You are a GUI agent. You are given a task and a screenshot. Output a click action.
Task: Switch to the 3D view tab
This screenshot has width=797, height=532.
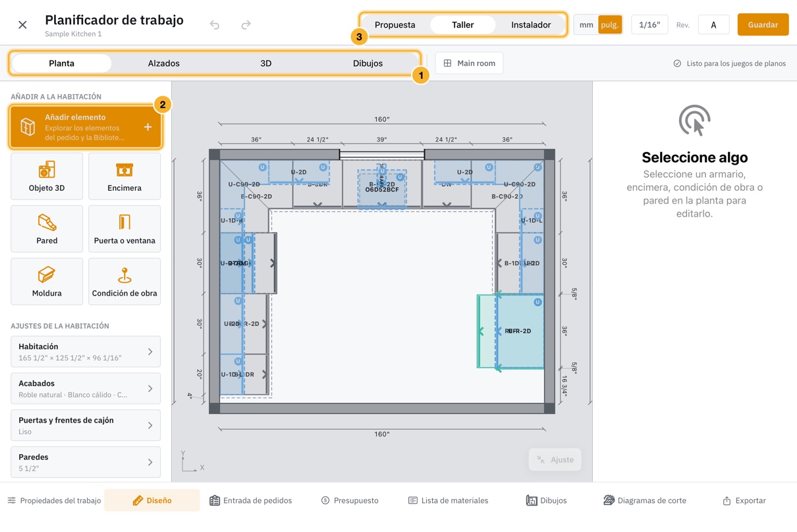tap(266, 63)
